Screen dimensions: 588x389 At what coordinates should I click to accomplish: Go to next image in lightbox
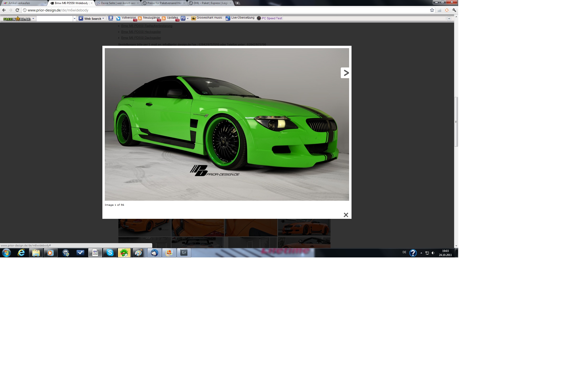(x=346, y=73)
